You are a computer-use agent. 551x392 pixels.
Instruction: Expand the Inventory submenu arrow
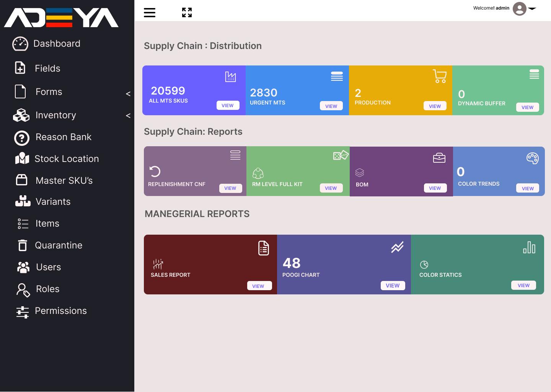(128, 115)
